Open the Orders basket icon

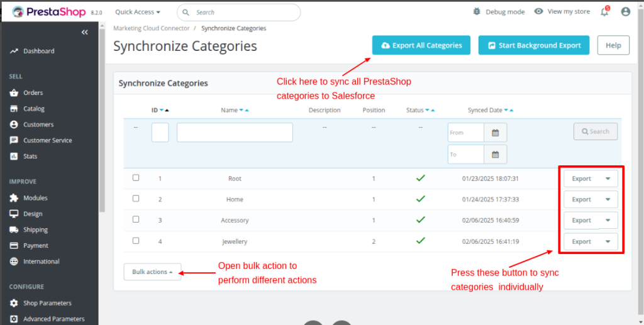(x=14, y=93)
